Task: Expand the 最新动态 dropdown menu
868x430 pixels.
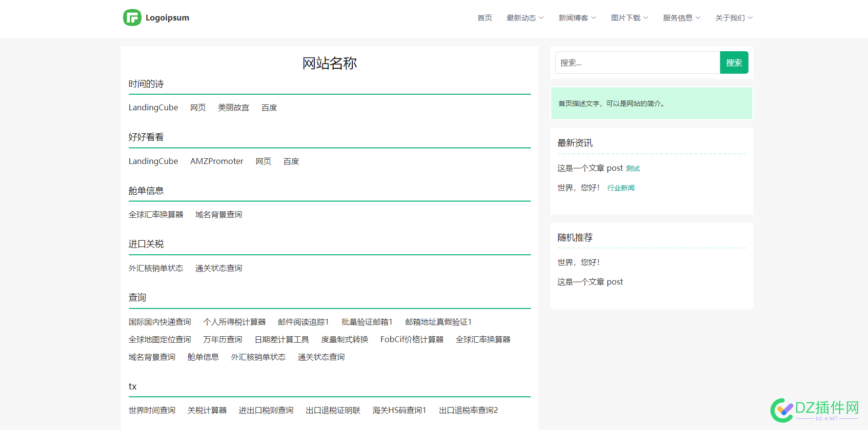Action: click(x=525, y=18)
